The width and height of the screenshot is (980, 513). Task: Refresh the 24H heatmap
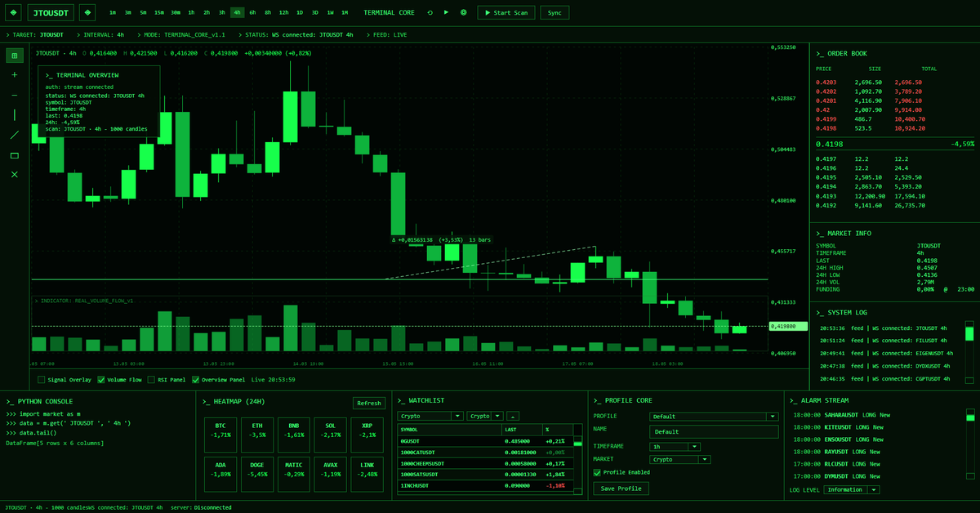point(369,403)
